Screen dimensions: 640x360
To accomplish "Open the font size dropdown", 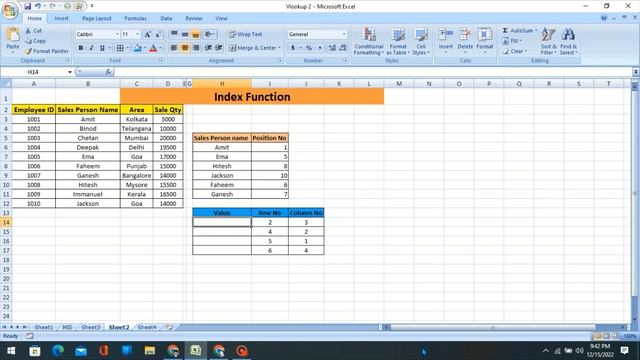I will 137,34.
